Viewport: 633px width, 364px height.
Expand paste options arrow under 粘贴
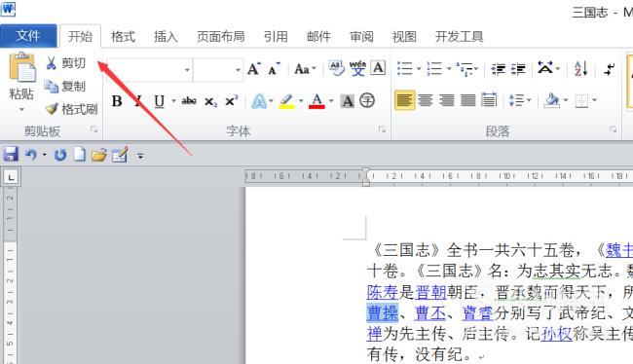(21, 109)
